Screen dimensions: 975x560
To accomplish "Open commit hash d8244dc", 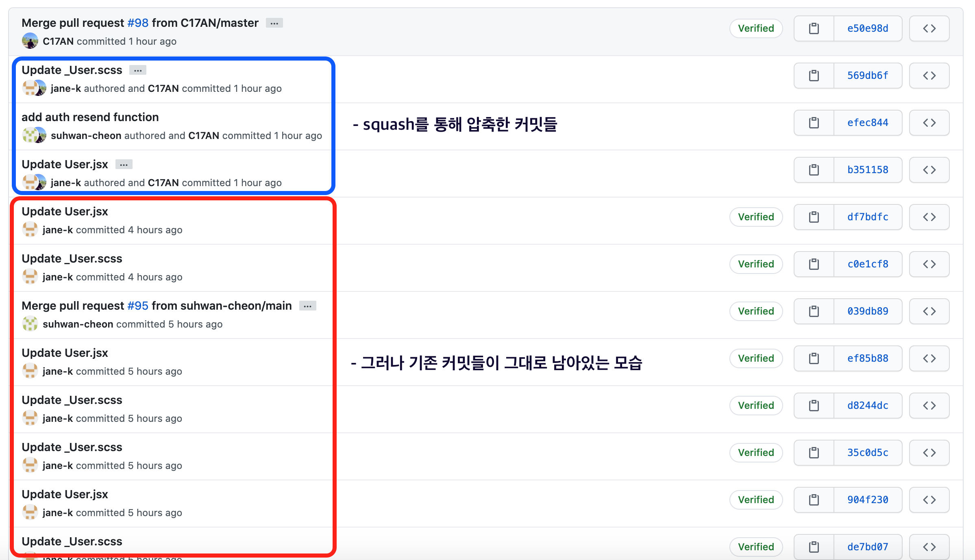I will pos(868,406).
